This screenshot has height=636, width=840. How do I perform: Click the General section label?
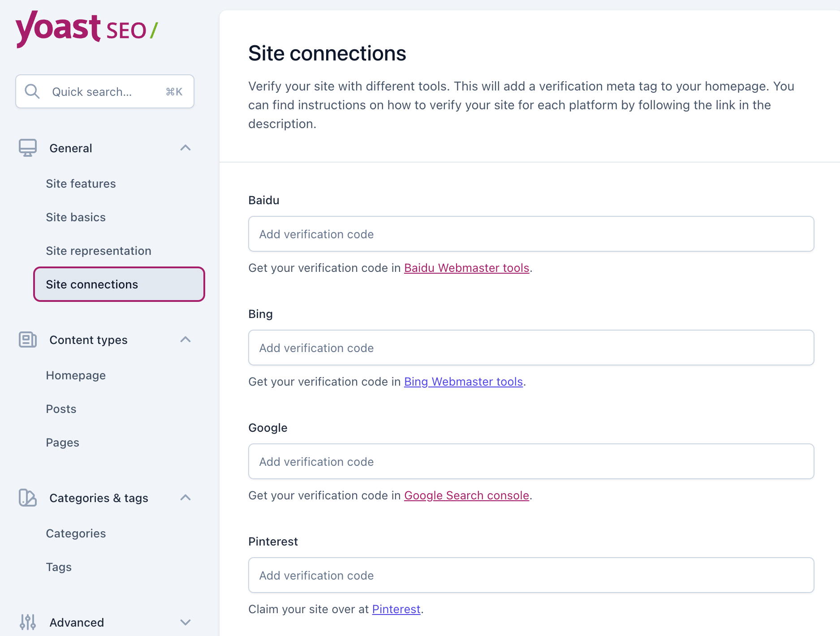click(71, 148)
